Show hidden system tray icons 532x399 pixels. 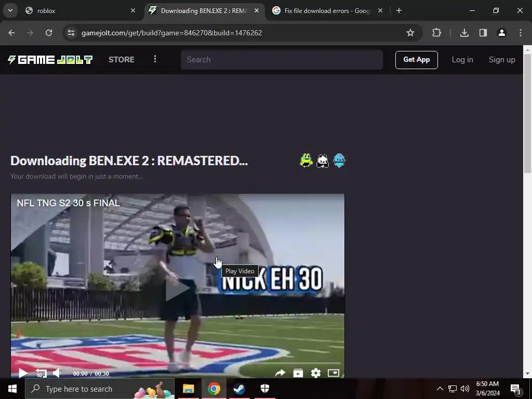(x=440, y=389)
